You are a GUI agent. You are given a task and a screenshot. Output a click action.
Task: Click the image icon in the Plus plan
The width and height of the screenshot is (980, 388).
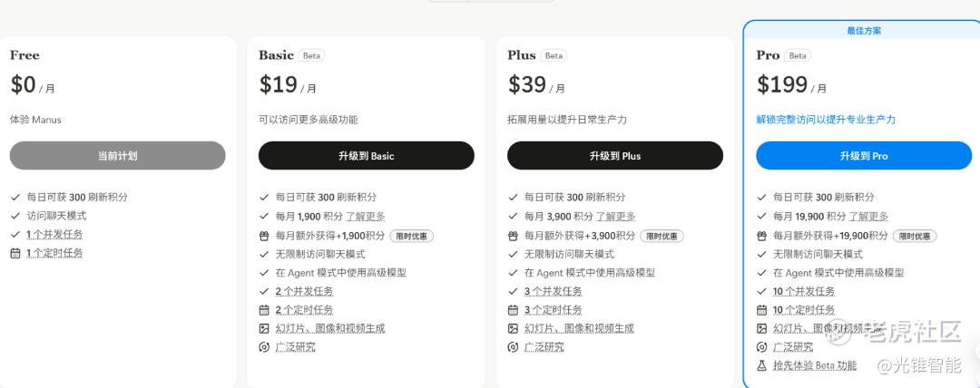tap(513, 328)
